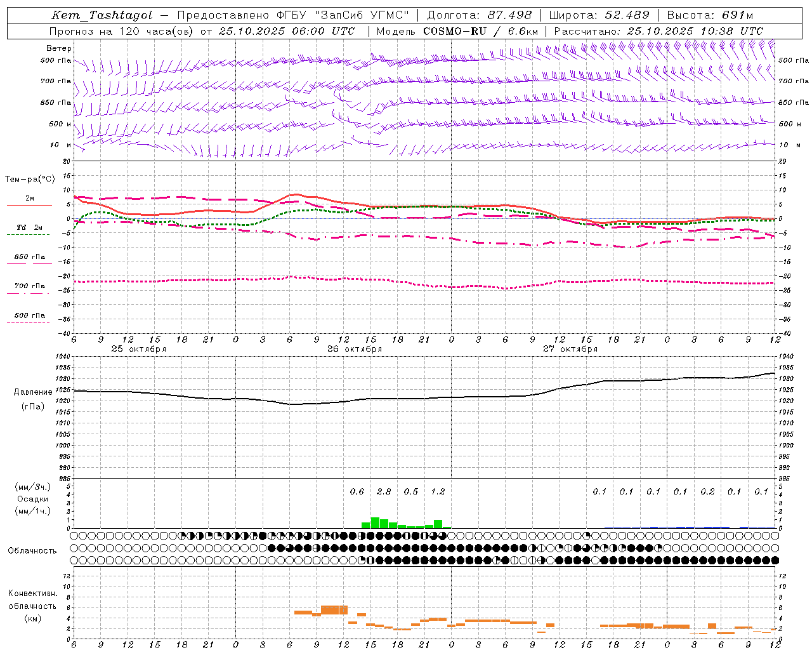Click the 27 октября date label
The height and width of the screenshot is (650, 812).
click(570, 349)
